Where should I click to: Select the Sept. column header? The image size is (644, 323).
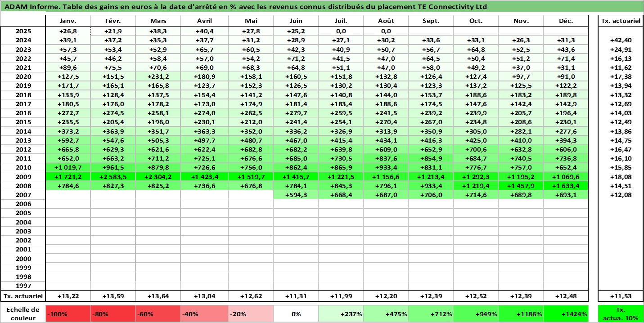tap(431, 21)
